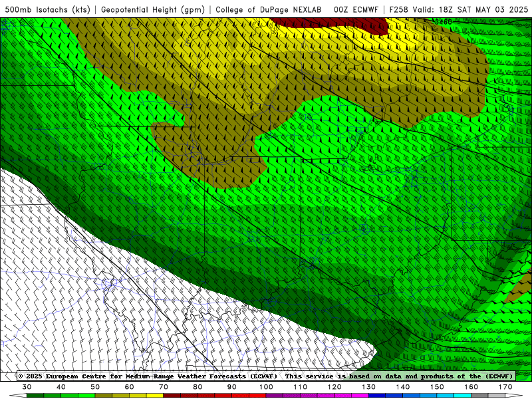Viewport: 532px width, 399px height.
Task: Click the '170' label on the color scale
Action: pos(505,387)
